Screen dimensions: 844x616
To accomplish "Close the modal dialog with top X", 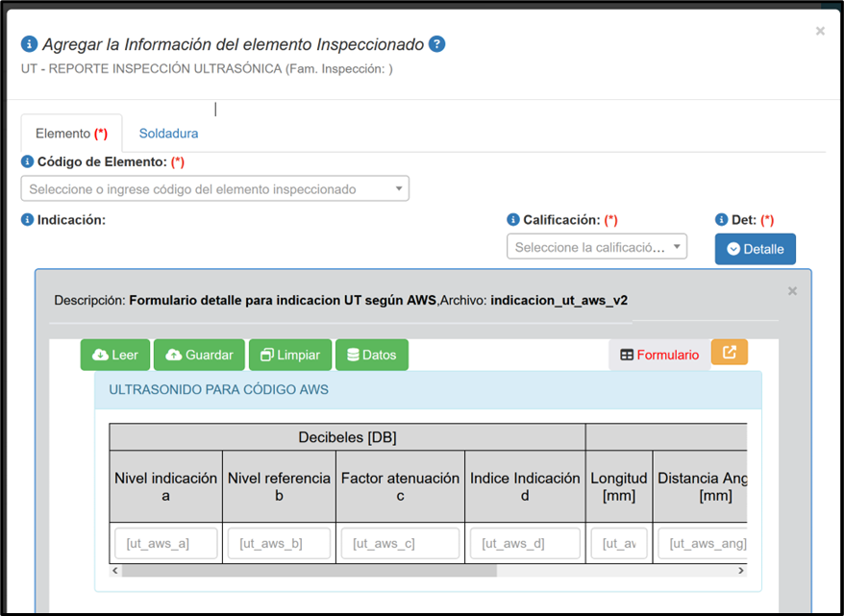I will pos(820,31).
